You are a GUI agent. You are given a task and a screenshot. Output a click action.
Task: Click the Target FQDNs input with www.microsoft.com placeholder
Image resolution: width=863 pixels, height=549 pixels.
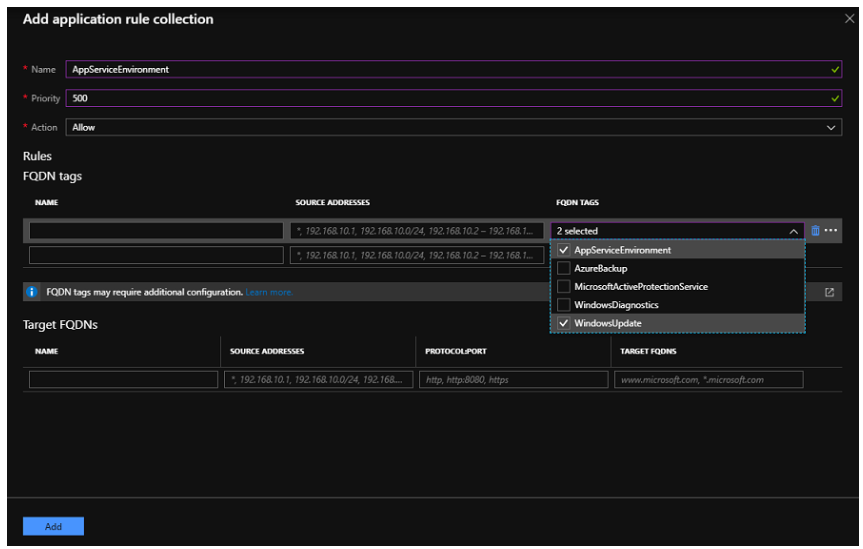coord(709,380)
